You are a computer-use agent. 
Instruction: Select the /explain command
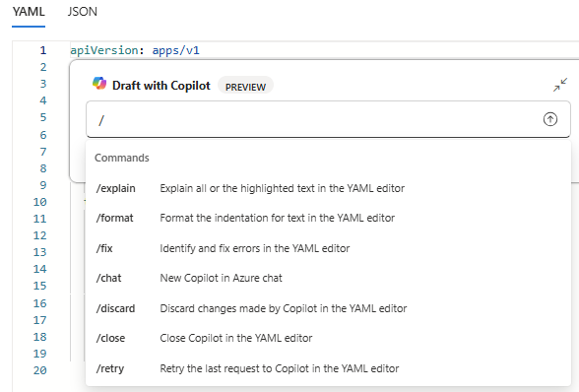point(328,188)
